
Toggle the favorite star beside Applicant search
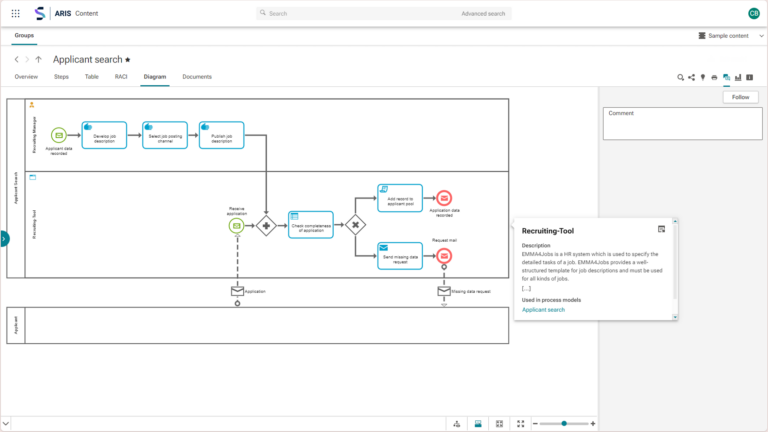(x=127, y=60)
